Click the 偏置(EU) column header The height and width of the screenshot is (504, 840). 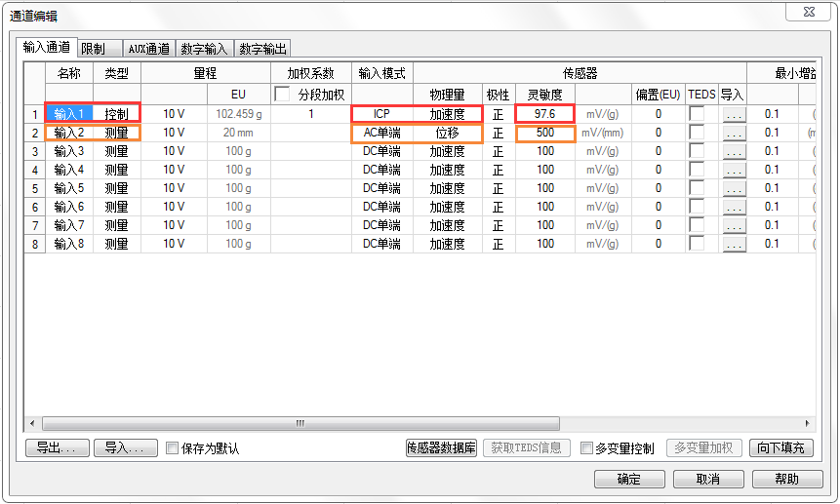point(658,95)
